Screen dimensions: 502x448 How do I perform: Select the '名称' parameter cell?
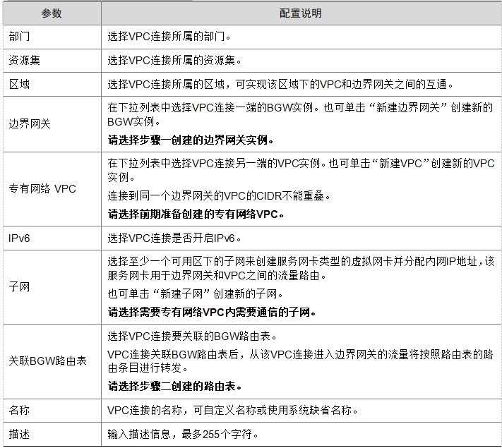click(52, 410)
